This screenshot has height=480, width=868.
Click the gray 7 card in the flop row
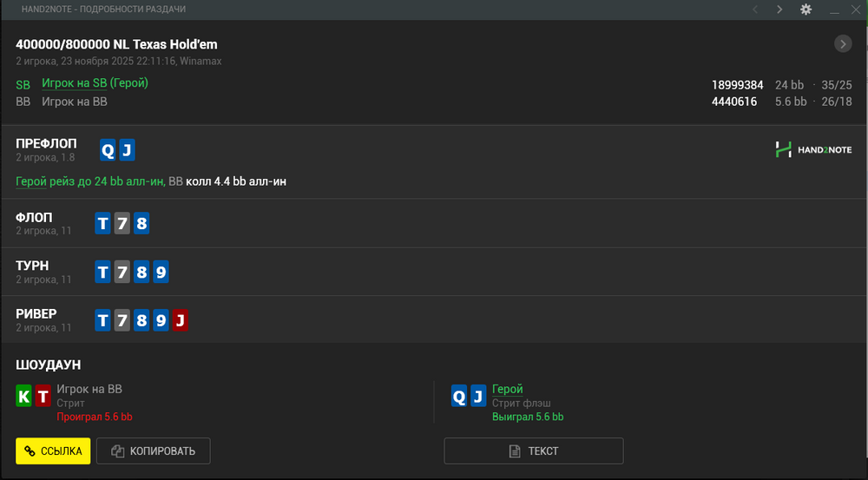pyautogui.click(x=122, y=224)
